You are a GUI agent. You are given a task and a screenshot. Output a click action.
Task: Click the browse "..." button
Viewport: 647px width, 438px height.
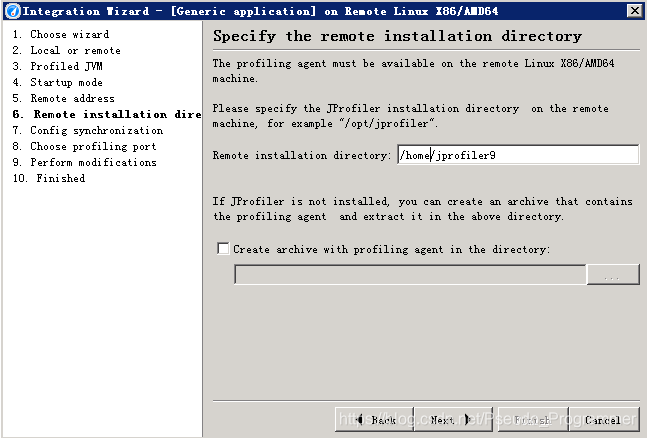(613, 275)
